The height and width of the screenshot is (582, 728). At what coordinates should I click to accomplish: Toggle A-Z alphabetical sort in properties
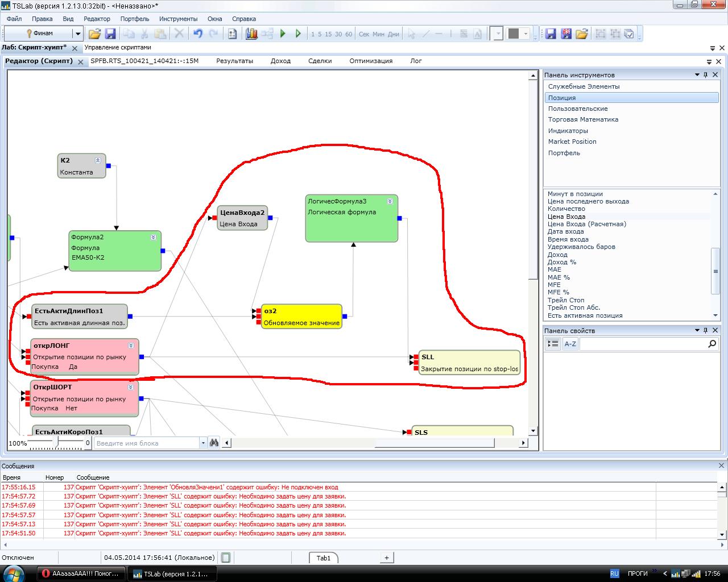[x=570, y=344]
